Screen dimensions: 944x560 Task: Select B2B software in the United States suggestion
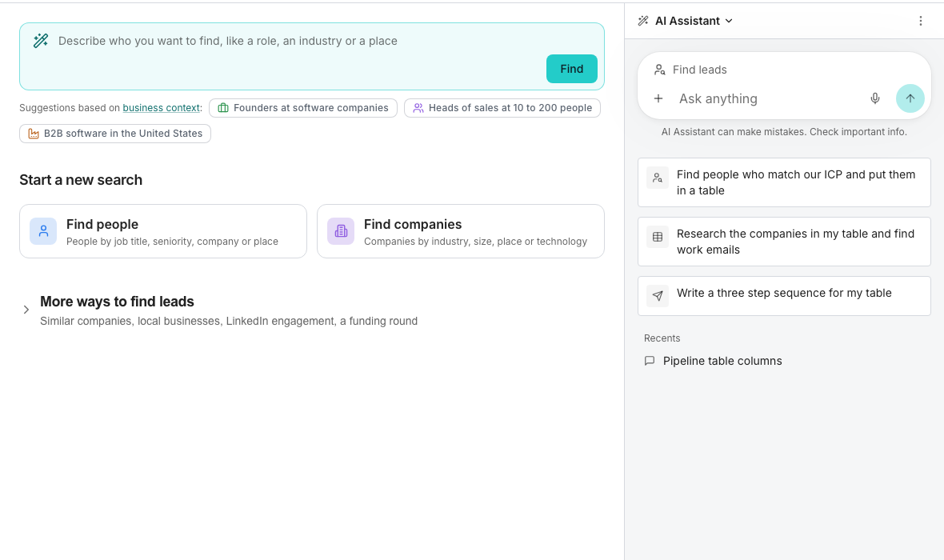coord(115,134)
